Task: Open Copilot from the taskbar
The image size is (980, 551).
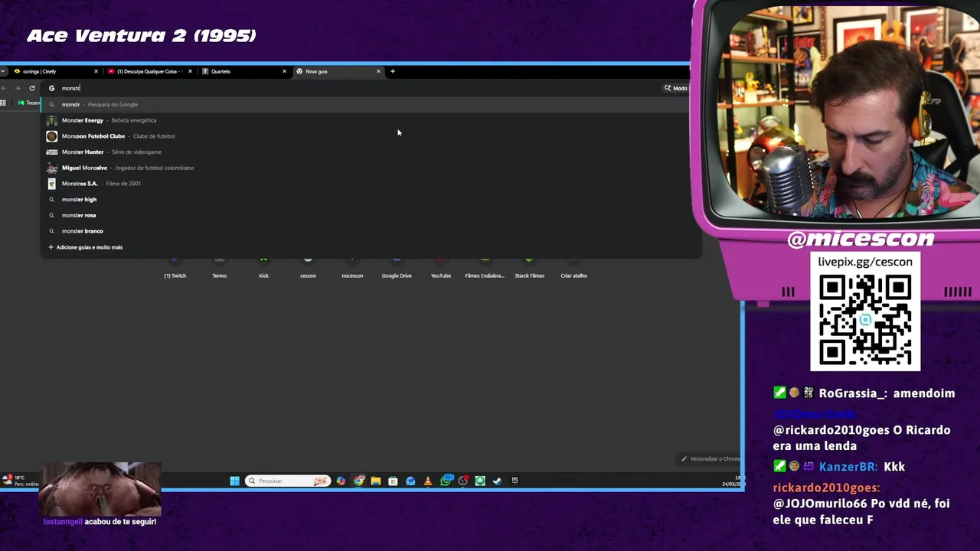Action: pos(341,481)
